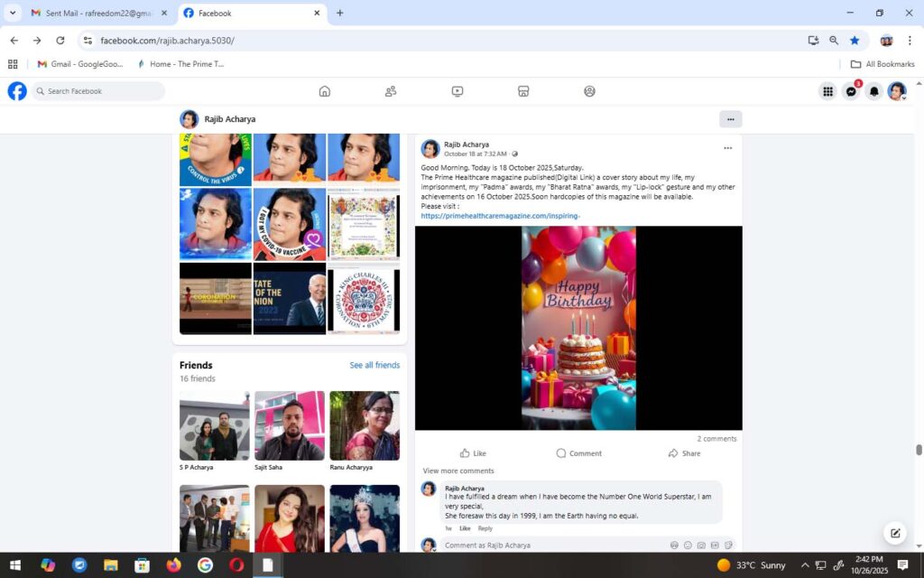The image size is (924, 578).
Task: Open the Marketplace icon
Action: click(x=523, y=91)
